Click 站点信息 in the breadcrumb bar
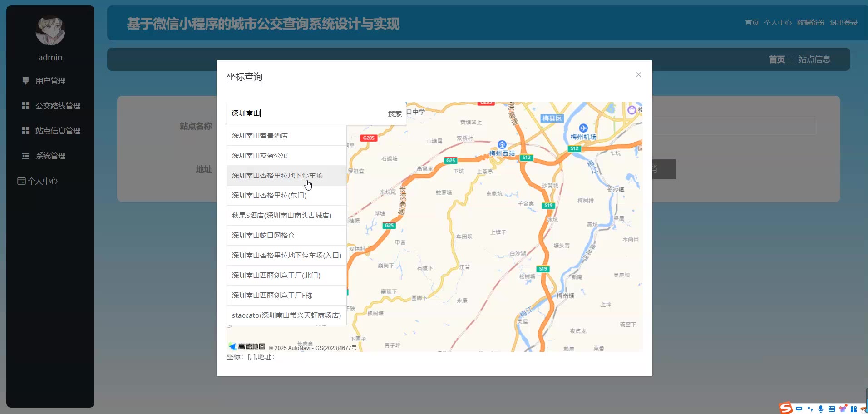 coord(814,59)
